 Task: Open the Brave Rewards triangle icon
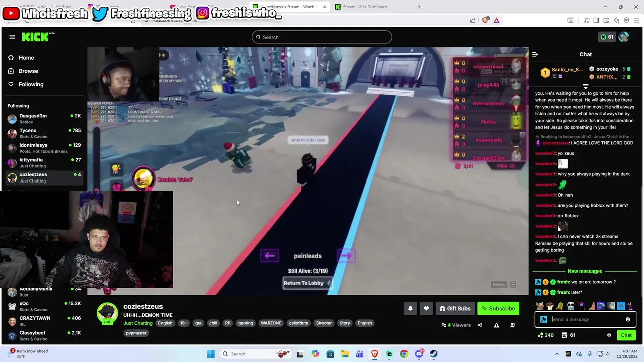click(497, 20)
